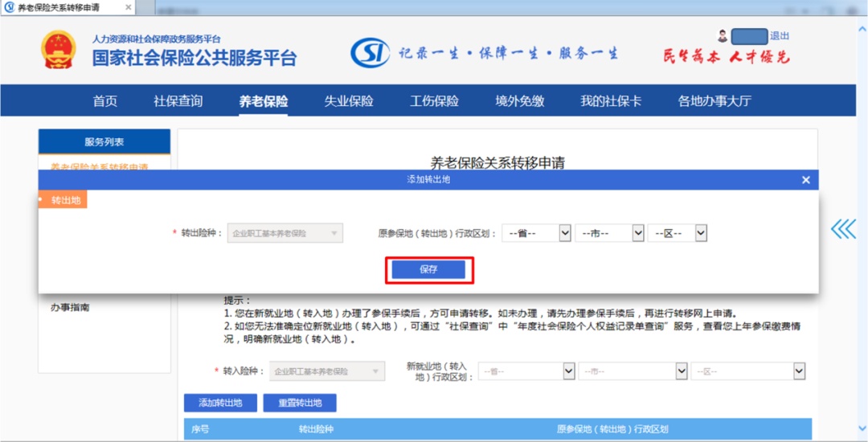
Task: Click the 国家社会保险公共服务平台 title
Action: coord(194,58)
